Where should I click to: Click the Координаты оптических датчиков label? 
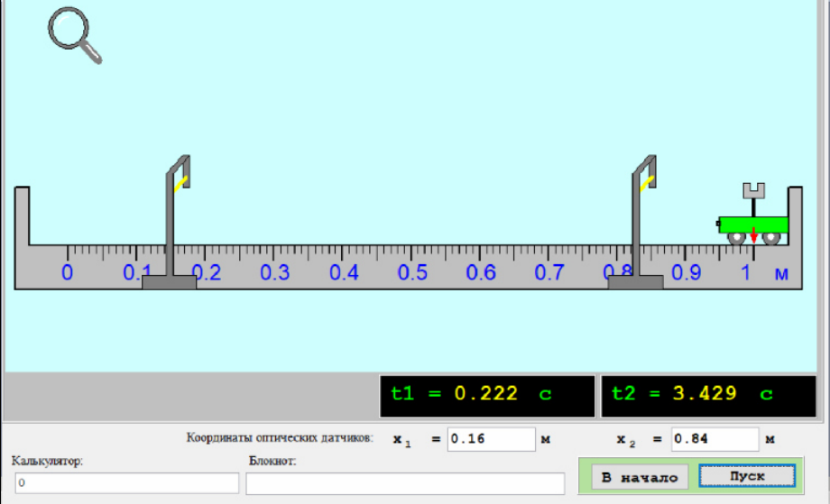280,438
